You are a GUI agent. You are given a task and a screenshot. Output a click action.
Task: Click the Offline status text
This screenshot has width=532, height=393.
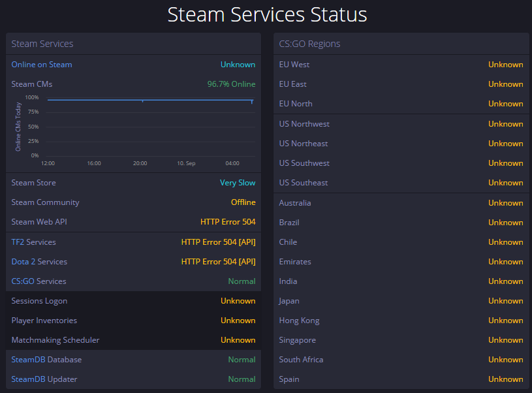coord(243,202)
